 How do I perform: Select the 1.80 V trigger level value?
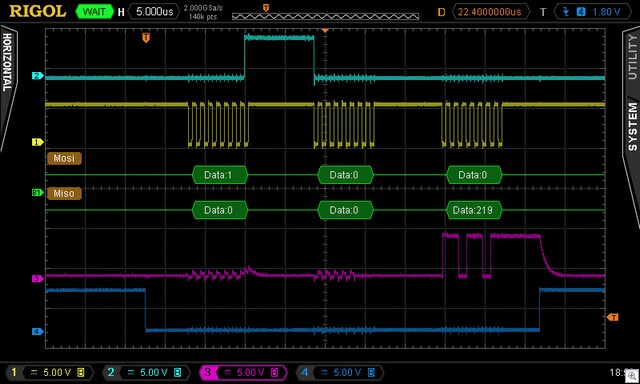pyautogui.click(x=606, y=12)
